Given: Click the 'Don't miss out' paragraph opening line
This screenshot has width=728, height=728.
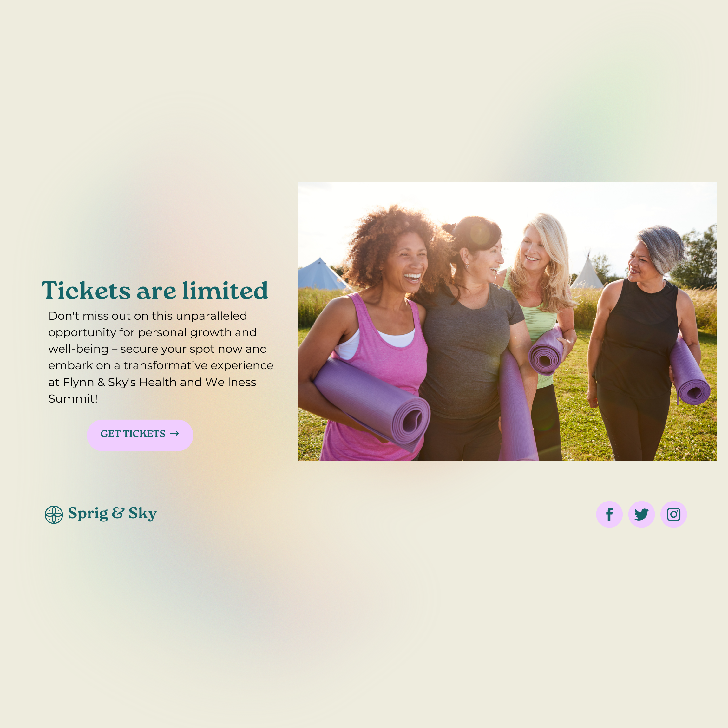Looking at the screenshot, I should 148,316.
